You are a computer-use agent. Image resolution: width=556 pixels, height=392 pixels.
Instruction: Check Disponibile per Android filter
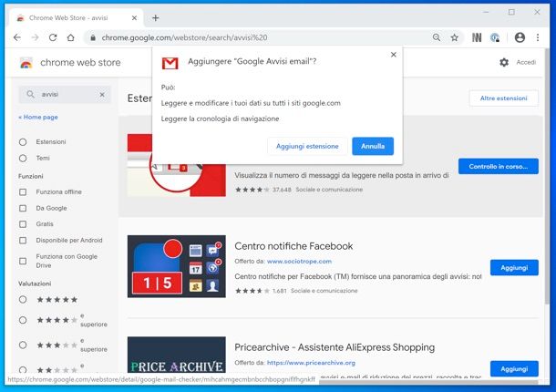(x=23, y=240)
